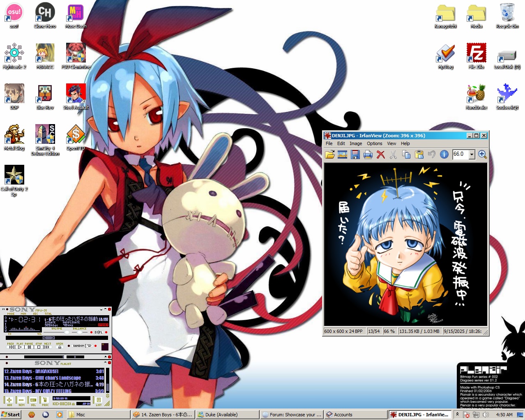Click the Winamp OPEN eject button
The height and width of the screenshot is (420, 525).
60,347
